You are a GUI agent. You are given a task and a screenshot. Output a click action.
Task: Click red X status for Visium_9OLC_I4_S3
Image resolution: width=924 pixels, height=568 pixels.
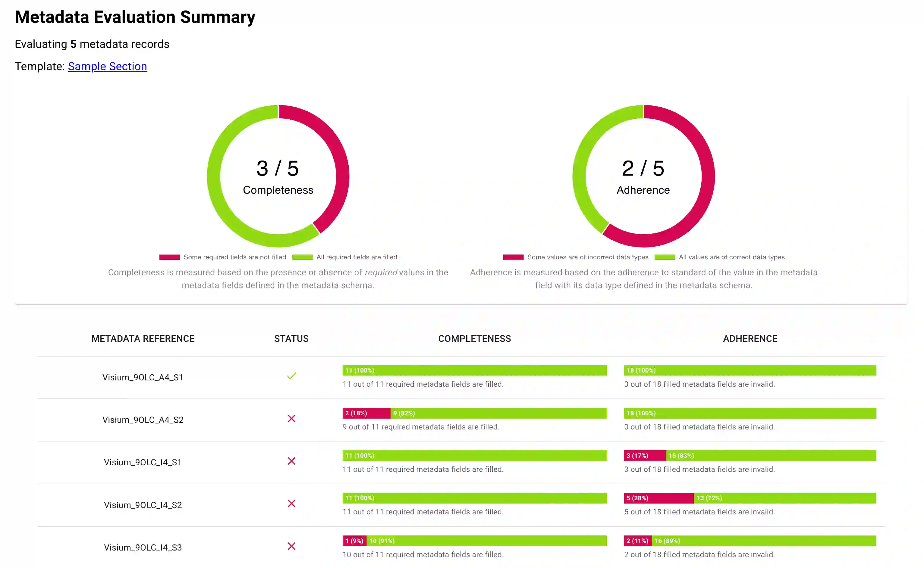(x=291, y=546)
